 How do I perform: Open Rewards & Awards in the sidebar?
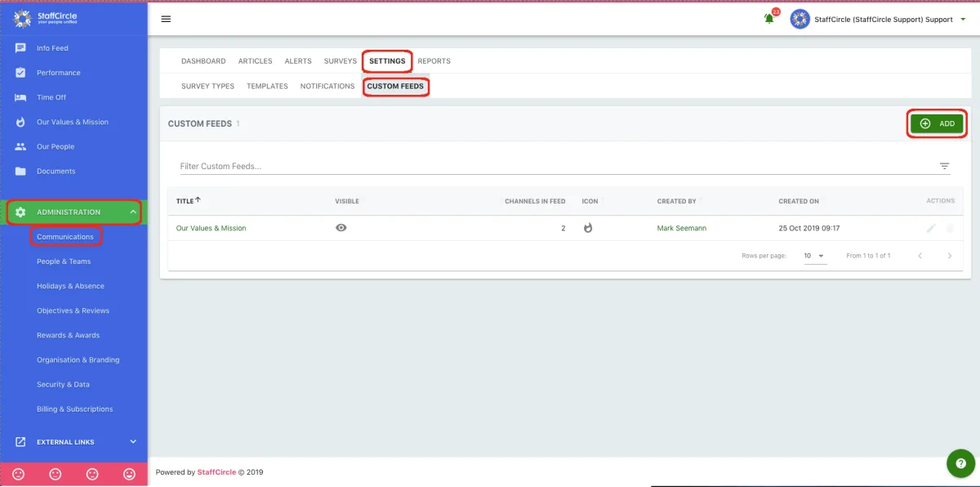tap(68, 335)
